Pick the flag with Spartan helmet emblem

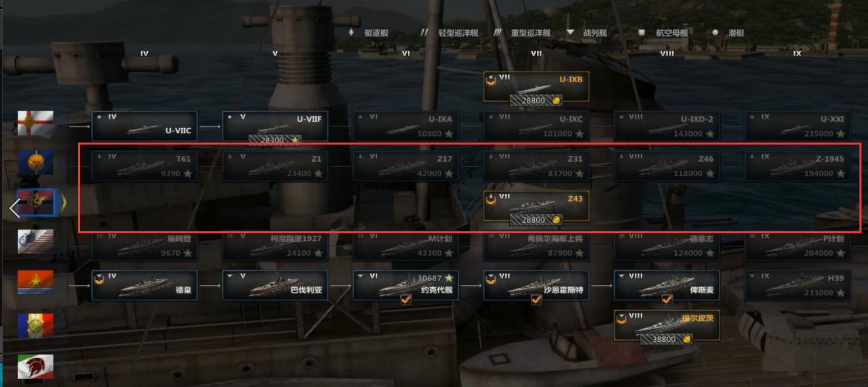click(x=35, y=367)
